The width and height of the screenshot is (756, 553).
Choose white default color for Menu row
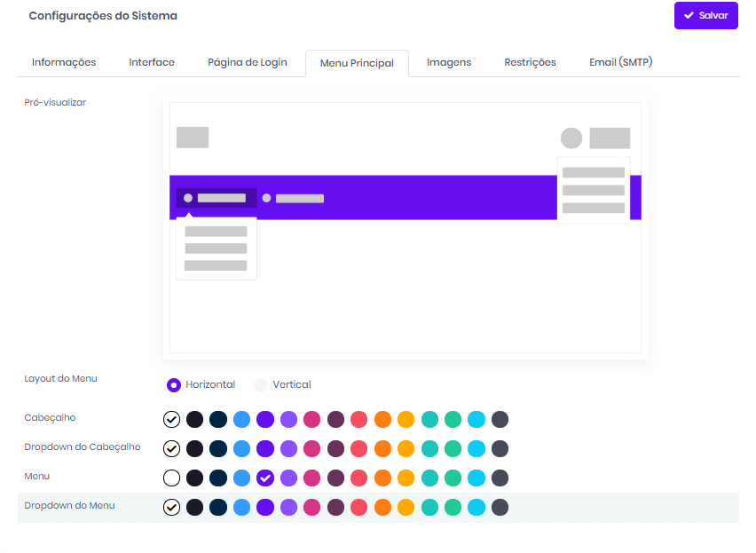(171, 478)
